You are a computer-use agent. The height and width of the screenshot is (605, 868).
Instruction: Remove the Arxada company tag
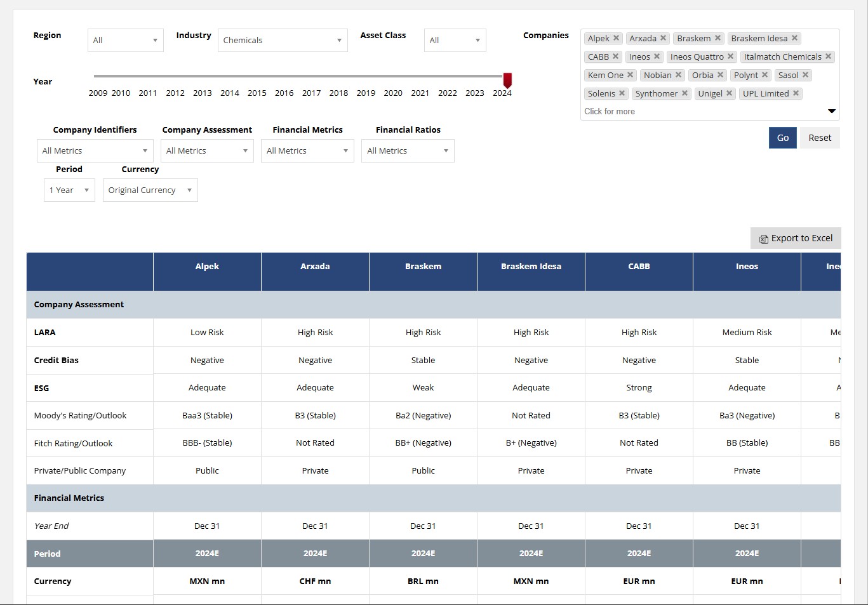[663, 38]
